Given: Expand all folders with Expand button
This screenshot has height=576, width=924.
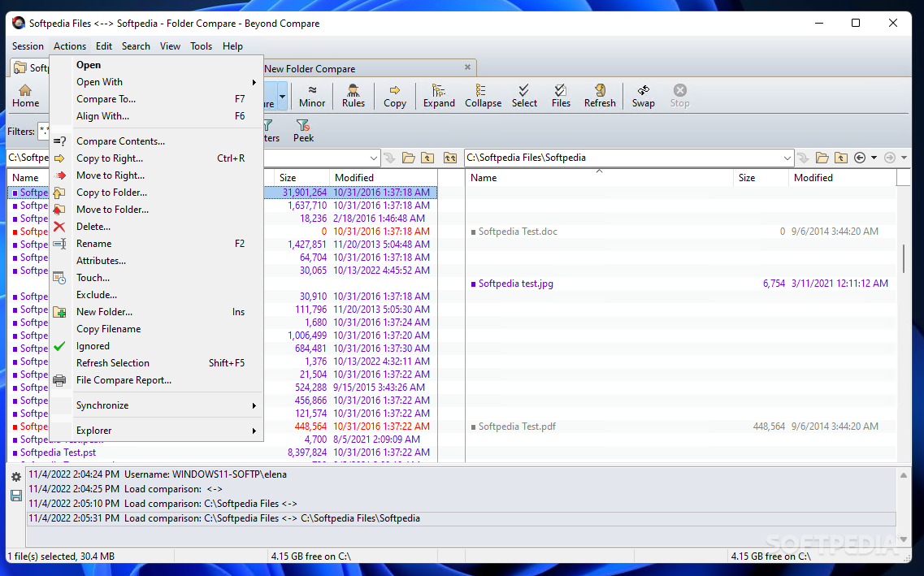Looking at the screenshot, I should pyautogui.click(x=439, y=96).
